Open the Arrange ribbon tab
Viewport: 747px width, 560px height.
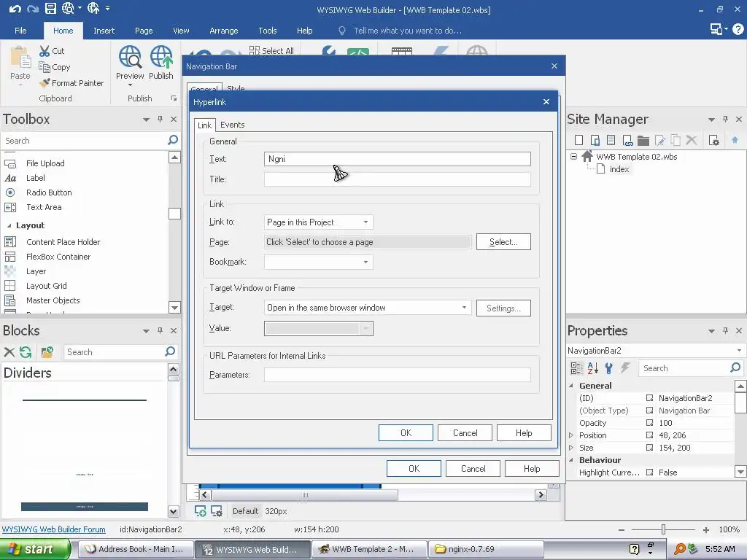pyautogui.click(x=223, y=31)
